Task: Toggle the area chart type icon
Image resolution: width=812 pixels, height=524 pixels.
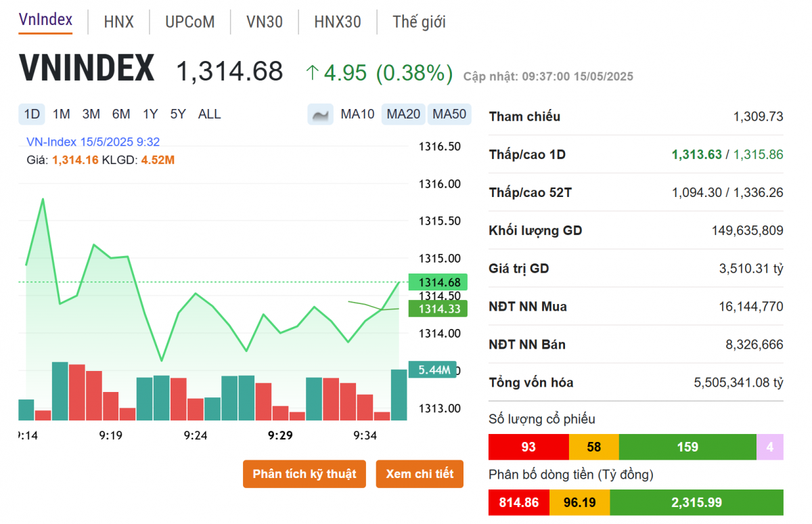Action: (x=321, y=114)
